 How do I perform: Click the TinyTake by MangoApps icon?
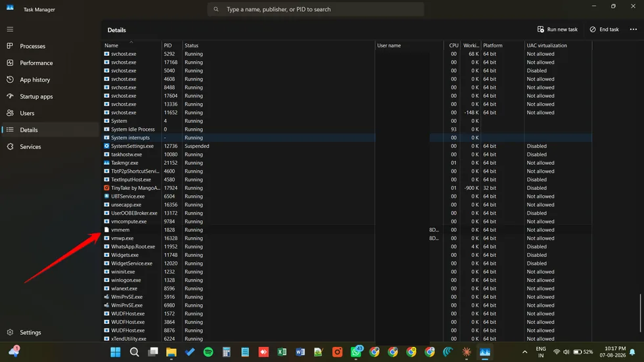coord(106,188)
